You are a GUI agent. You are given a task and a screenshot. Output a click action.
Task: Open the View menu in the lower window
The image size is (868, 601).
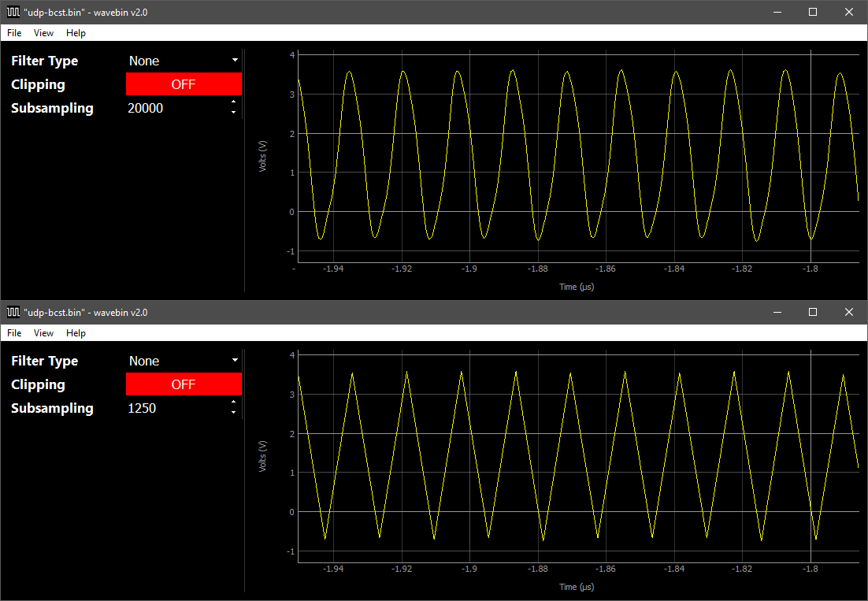coord(43,333)
